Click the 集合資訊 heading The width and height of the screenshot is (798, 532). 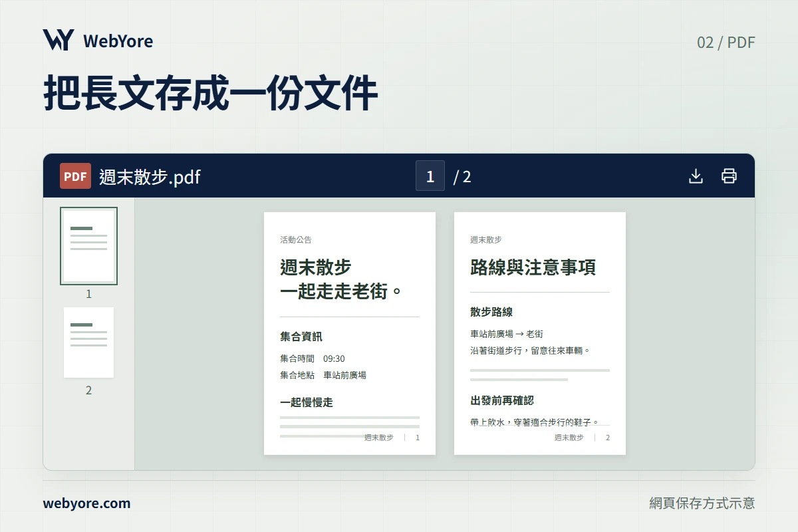tap(301, 336)
